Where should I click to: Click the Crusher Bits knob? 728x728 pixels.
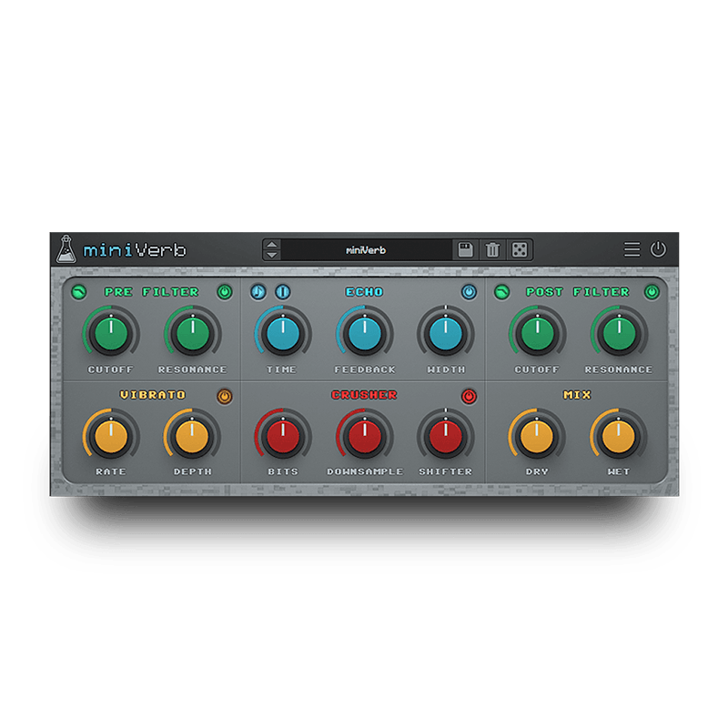coord(283,437)
